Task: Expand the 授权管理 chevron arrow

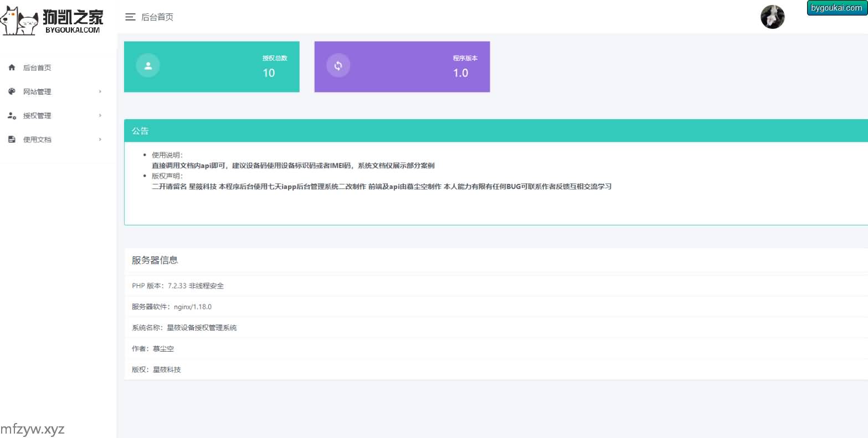Action: point(100,116)
